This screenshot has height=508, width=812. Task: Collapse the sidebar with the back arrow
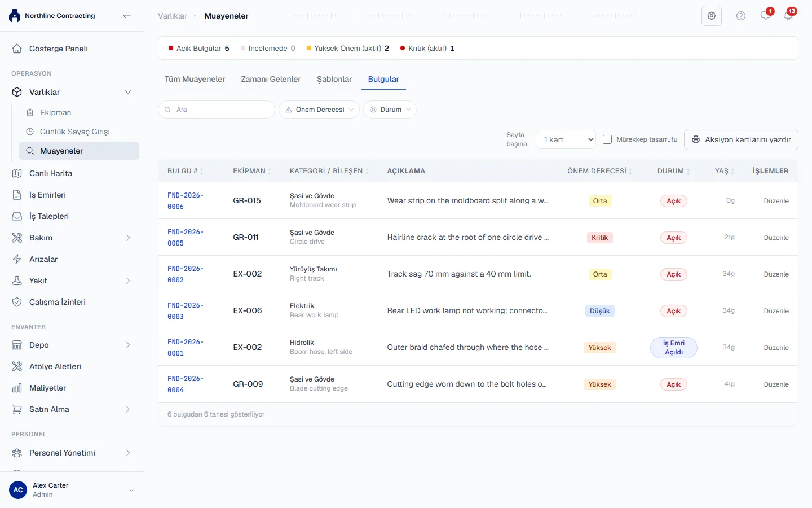pos(127,16)
